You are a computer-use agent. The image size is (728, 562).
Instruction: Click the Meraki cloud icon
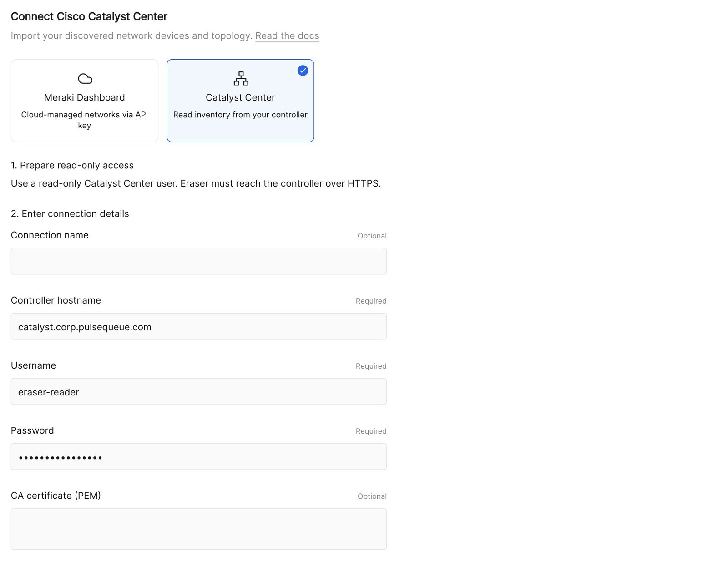[85, 79]
